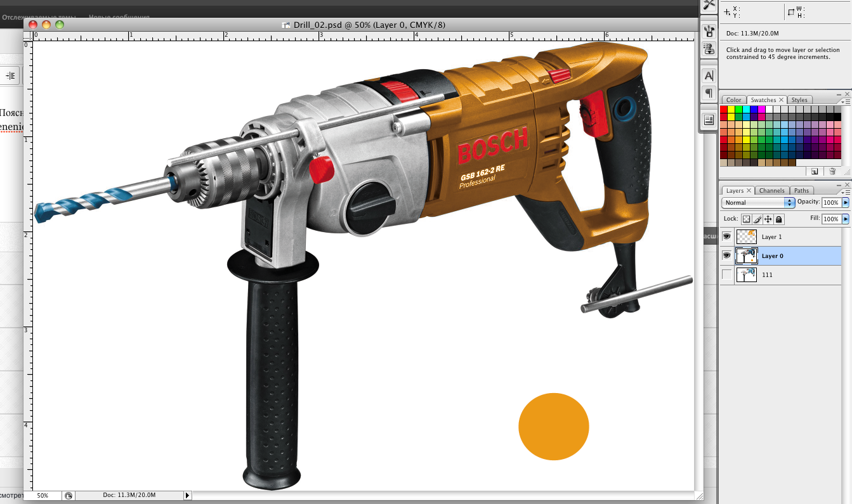Click the background window align toolbar icon
852x504 pixels.
click(10, 75)
